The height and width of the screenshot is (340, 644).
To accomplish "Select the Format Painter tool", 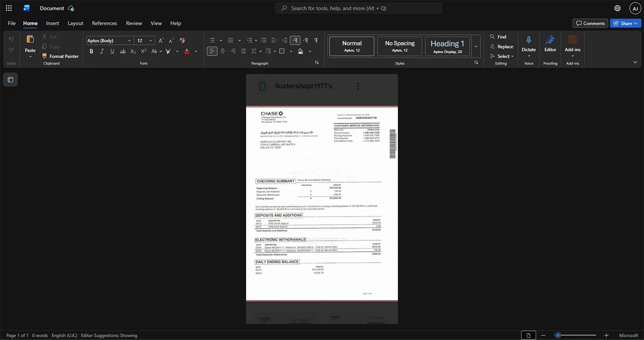I will [x=60, y=56].
